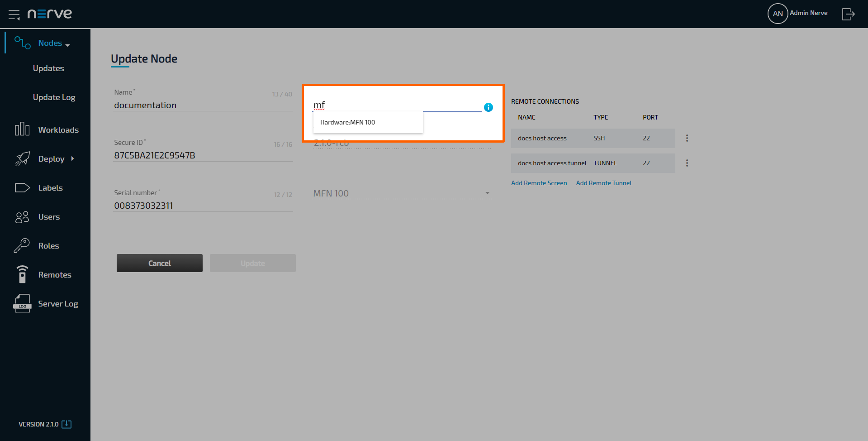Click the logout icon in header
Screen dimensions: 868x441
[848, 14]
